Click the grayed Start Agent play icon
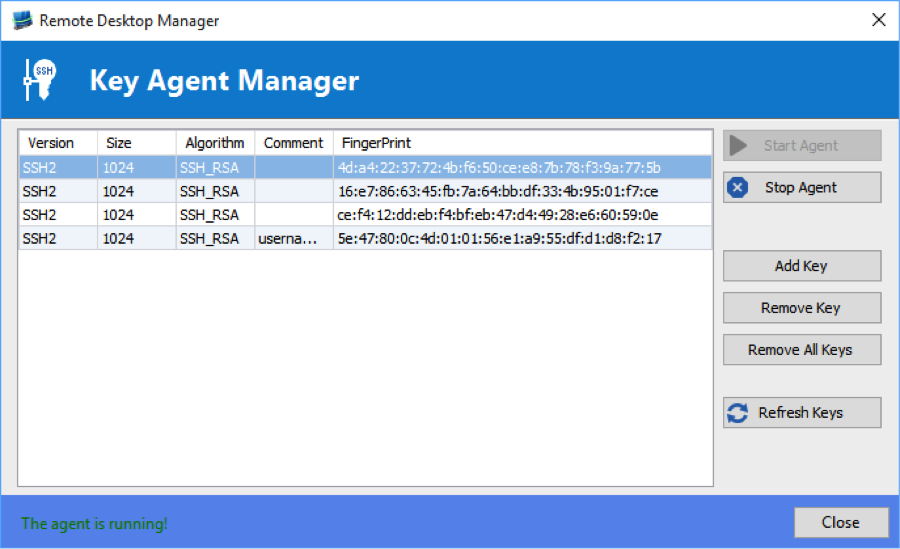The width and height of the screenshot is (900, 549). coord(738,146)
